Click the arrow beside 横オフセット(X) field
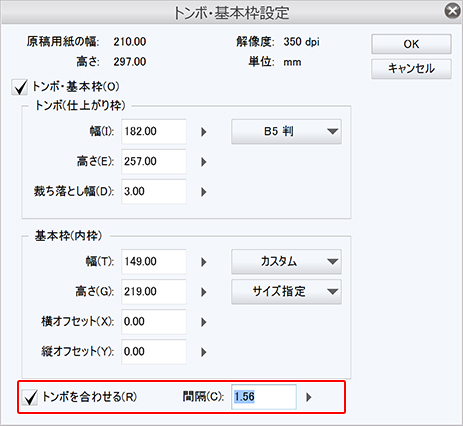The height and width of the screenshot is (426, 463). (204, 322)
